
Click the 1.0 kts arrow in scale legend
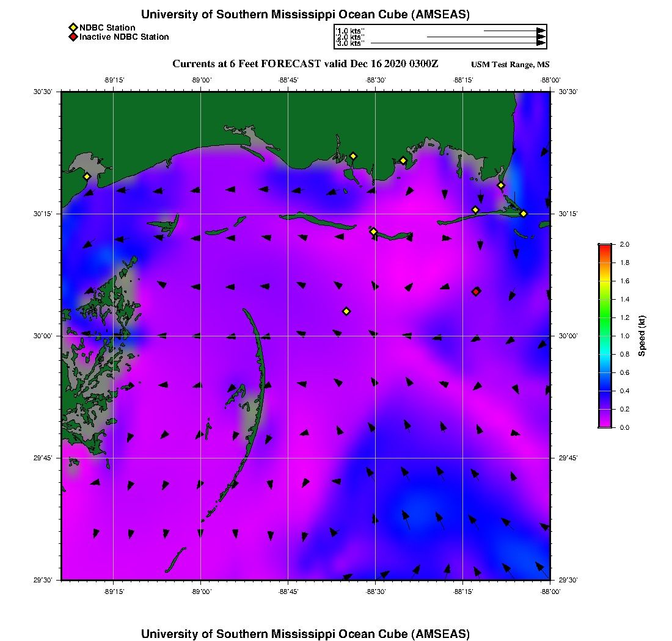coord(513,30)
